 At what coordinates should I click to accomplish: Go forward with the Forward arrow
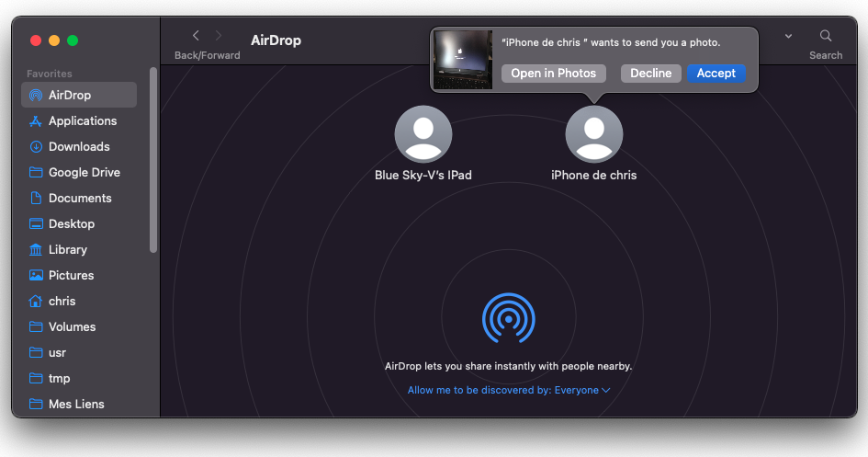click(218, 36)
